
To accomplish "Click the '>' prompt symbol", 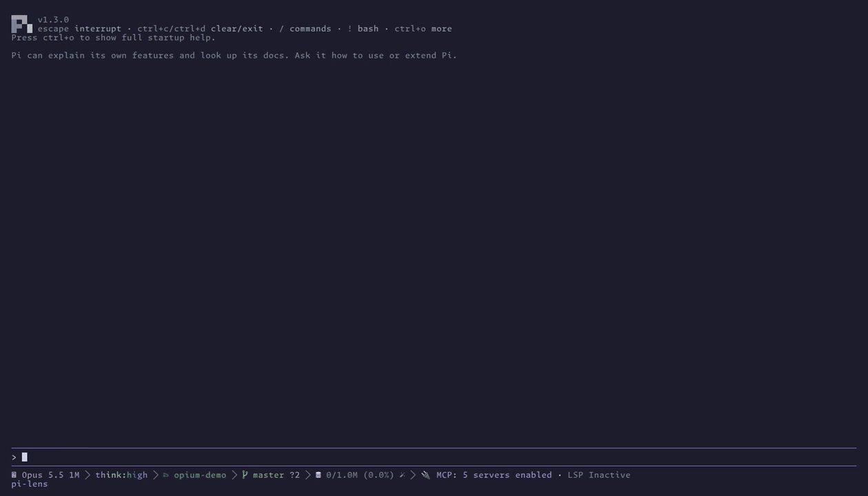I will pyautogui.click(x=14, y=457).
